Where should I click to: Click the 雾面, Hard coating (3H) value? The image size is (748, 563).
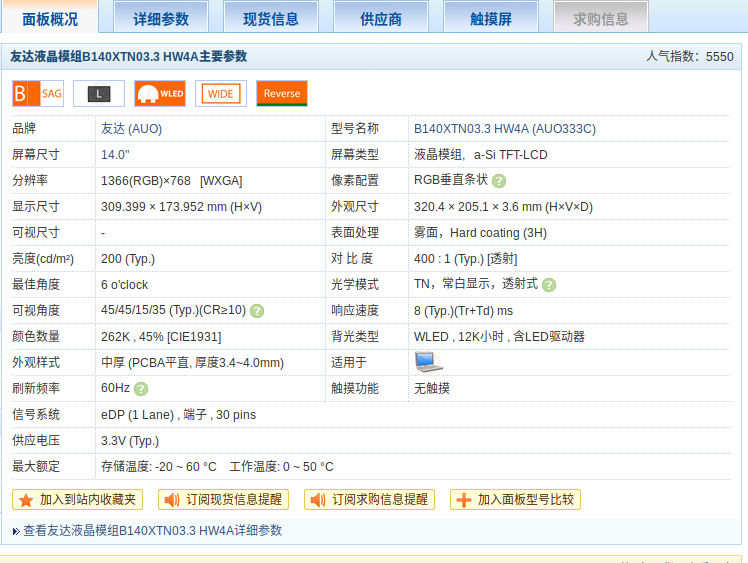point(480,233)
